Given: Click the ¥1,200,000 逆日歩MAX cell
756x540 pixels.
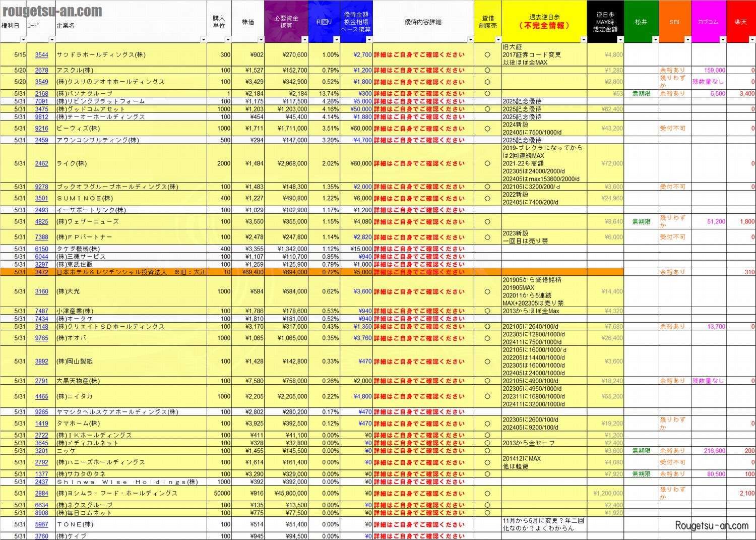Looking at the screenshot, I should coord(606,493).
